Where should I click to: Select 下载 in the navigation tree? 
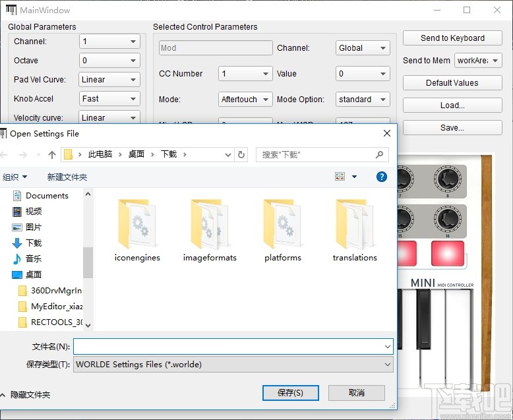(34, 243)
